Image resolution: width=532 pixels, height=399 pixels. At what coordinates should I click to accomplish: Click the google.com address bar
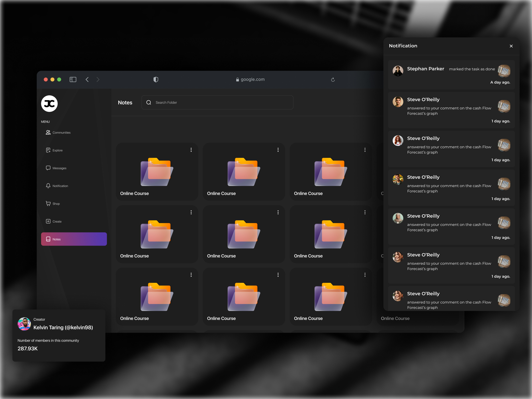(250, 80)
